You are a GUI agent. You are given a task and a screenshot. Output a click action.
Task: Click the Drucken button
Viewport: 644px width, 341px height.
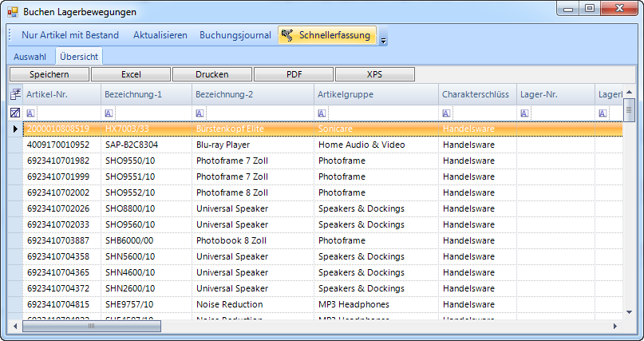point(212,74)
